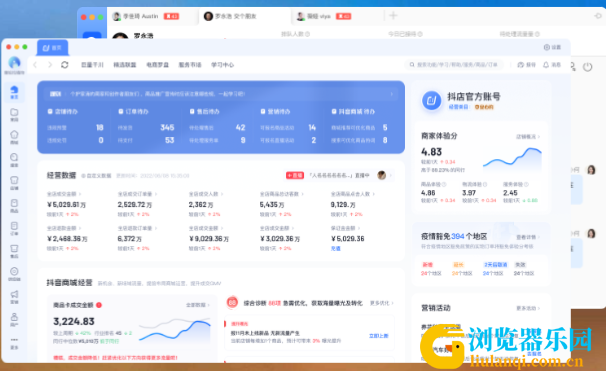Open the 巨量千川 menu item
This screenshot has width=606, height=371.
(92, 65)
